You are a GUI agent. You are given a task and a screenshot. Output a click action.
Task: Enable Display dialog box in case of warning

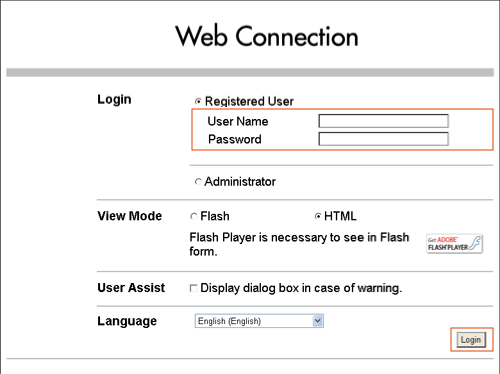[193, 288]
